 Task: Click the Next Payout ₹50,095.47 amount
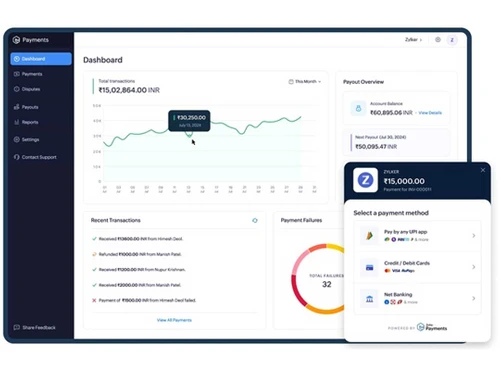coord(376,147)
